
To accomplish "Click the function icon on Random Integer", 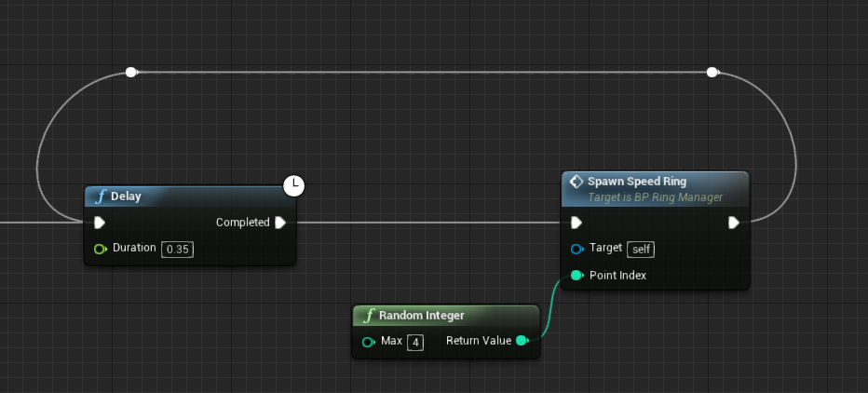I will pyautogui.click(x=369, y=316).
